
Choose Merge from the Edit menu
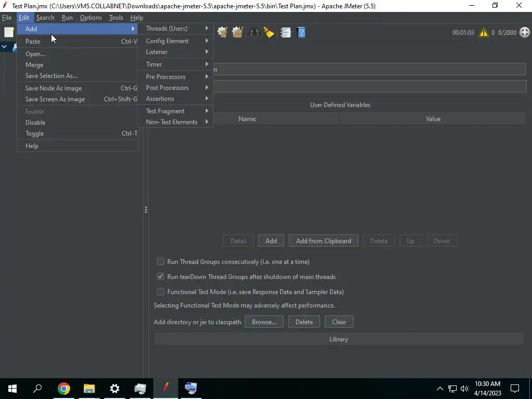click(x=78, y=65)
